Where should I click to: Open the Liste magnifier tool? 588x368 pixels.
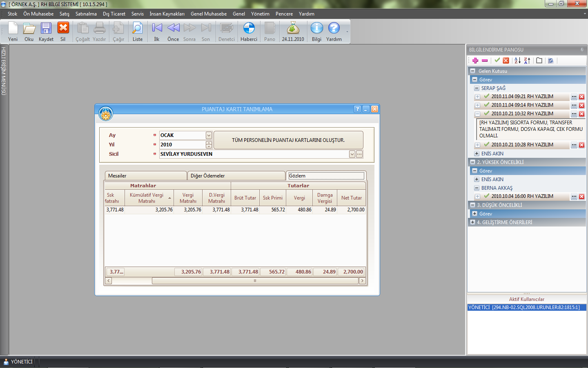point(137,29)
